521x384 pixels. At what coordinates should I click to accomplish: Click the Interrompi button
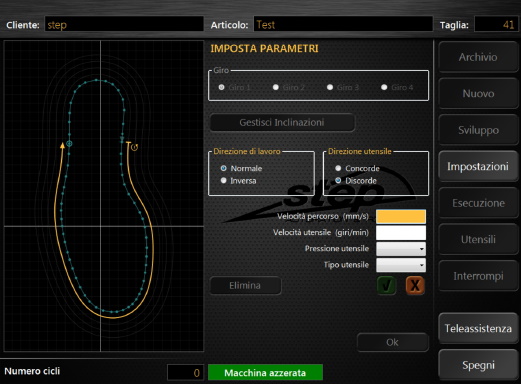[478, 276]
